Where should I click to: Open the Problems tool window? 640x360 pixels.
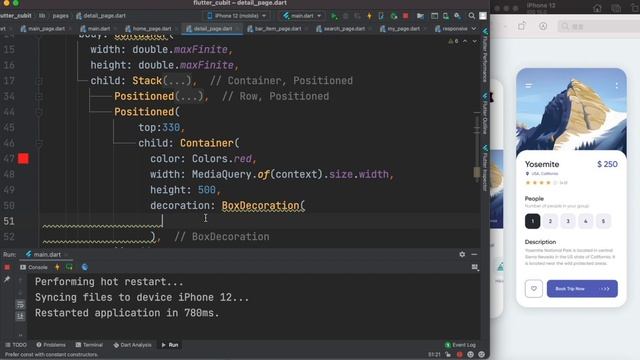point(51,345)
